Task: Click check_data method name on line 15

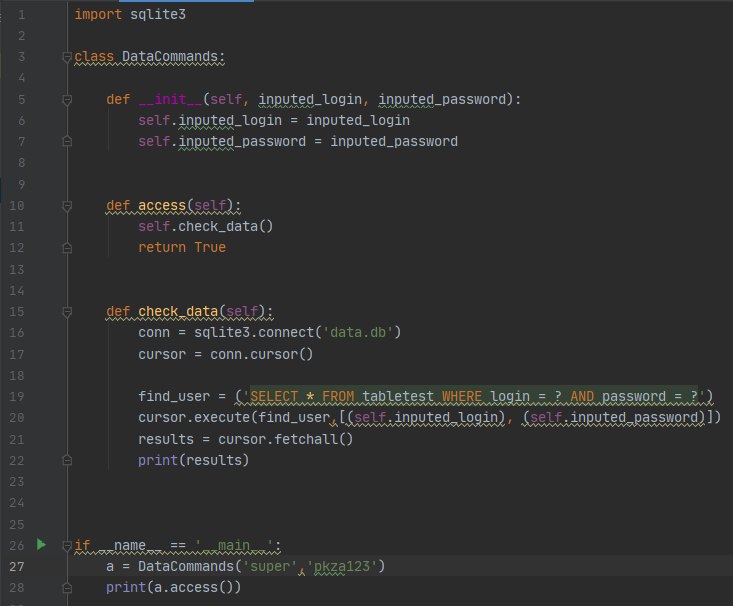Action: 178,311
